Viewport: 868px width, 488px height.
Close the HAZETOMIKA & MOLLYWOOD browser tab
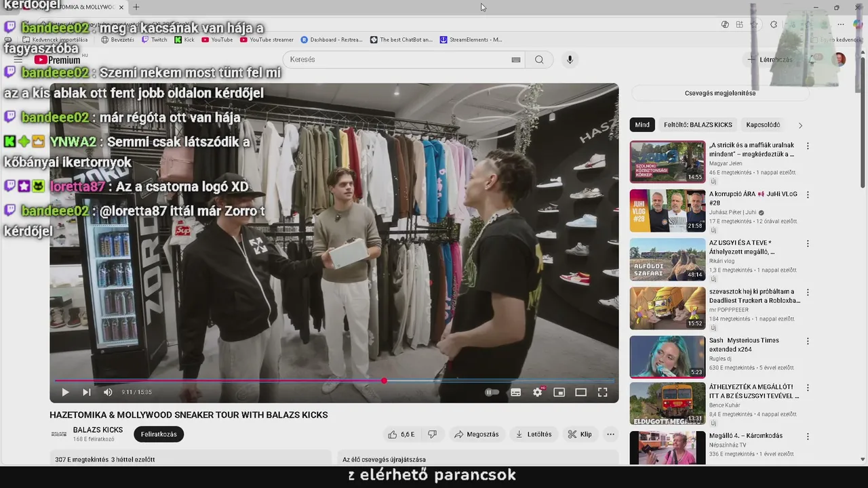(121, 7)
